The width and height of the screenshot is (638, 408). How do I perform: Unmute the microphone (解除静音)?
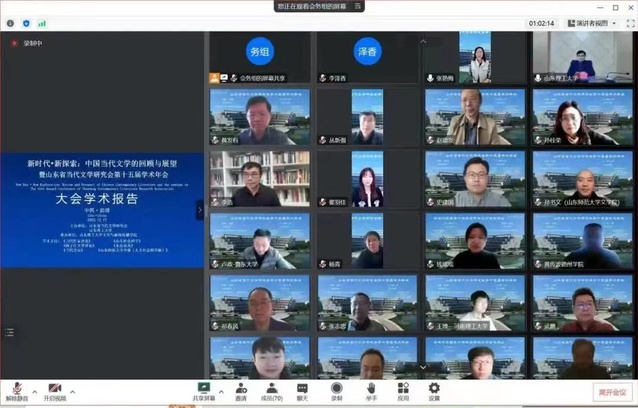[15, 390]
